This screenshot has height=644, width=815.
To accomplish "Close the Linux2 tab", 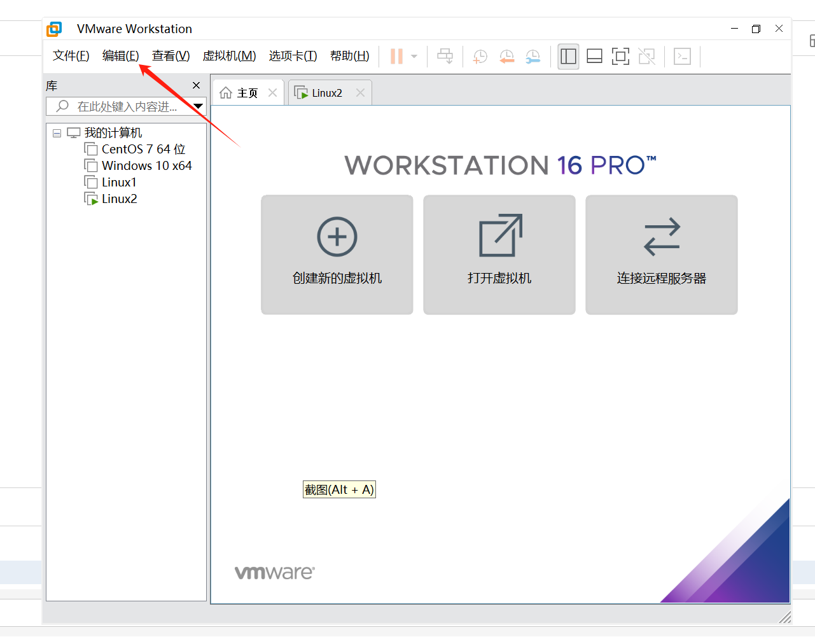I will [360, 93].
